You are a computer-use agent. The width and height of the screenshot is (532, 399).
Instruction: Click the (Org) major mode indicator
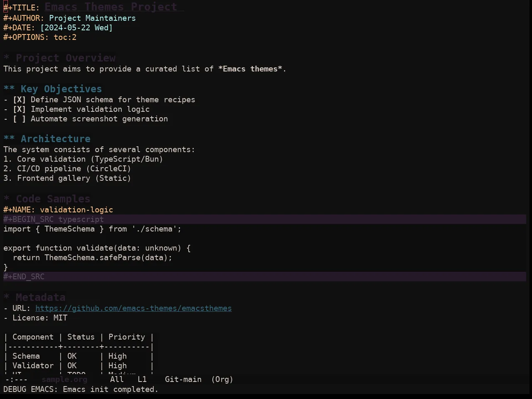point(222,379)
